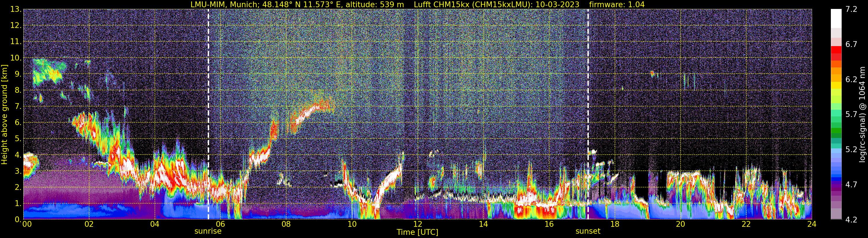The width and height of the screenshot is (868, 238).
Task: Click the y-axis tick label '8.'
Action: pos(18,90)
